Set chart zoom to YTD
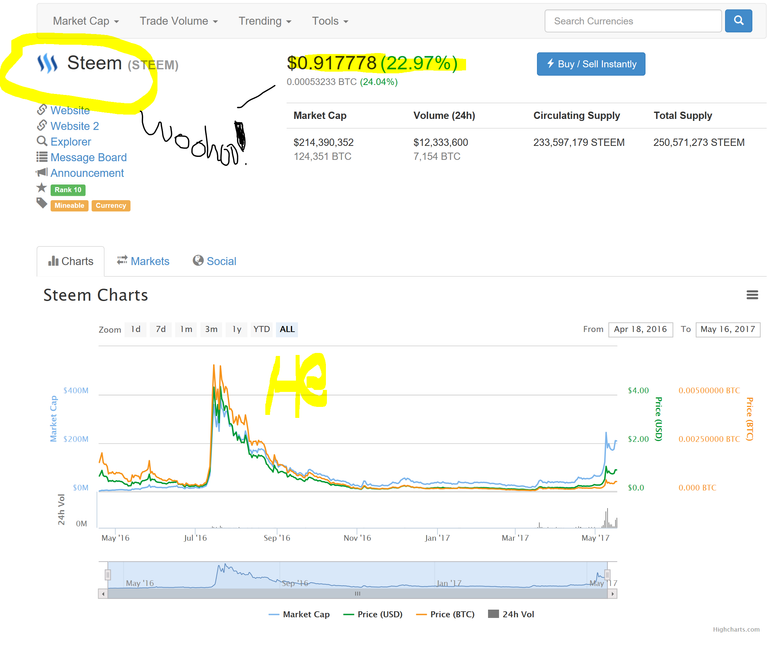Screen dimensions: 768x647 pos(262,329)
